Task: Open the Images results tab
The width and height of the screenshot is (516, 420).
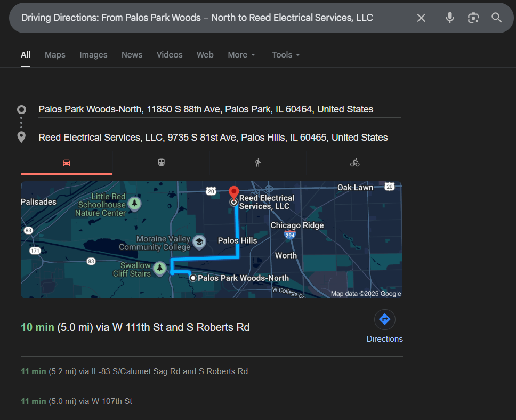Action: click(x=93, y=55)
